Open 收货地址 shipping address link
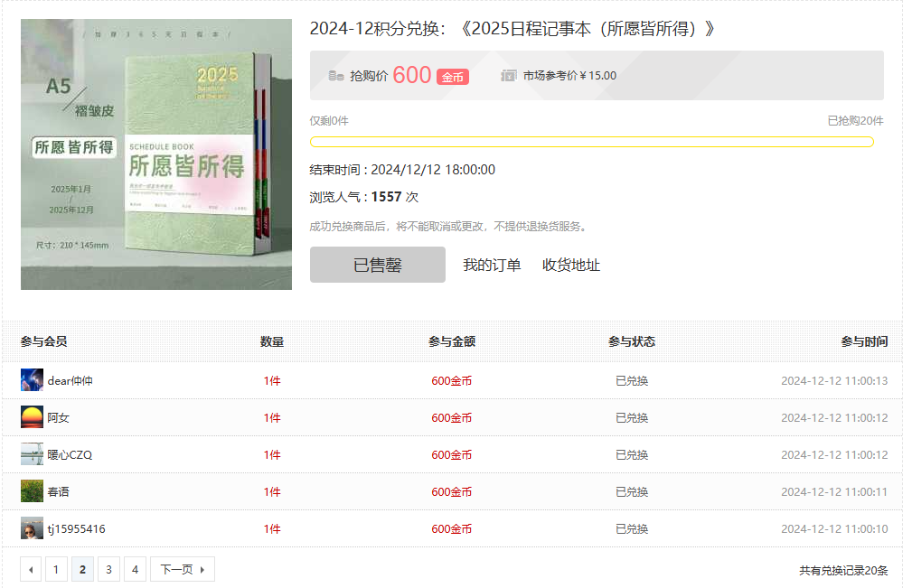Viewport: 912px width, 588px height. (x=570, y=265)
